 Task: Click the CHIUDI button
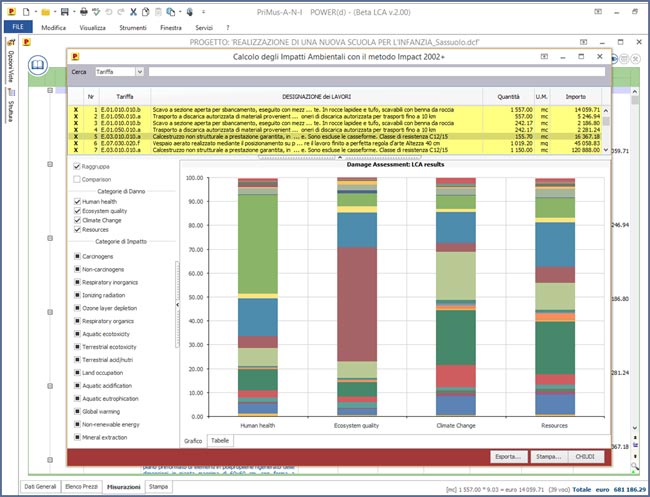tap(585, 457)
